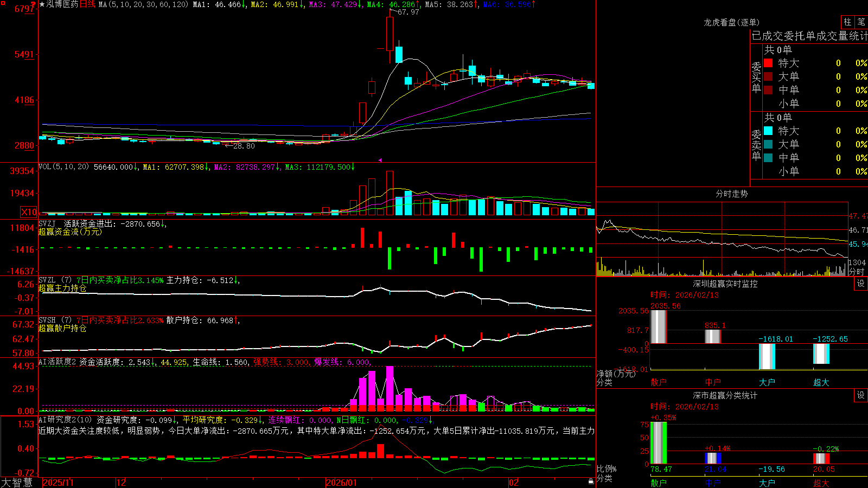Click the 超大 20.05 percentage bar
Viewport: 868px width, 488px height.
point(821,458)
